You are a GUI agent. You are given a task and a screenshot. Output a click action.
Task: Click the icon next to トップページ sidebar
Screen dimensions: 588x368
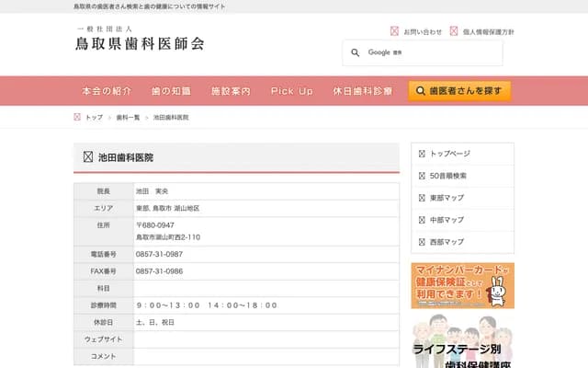point(422,154)
